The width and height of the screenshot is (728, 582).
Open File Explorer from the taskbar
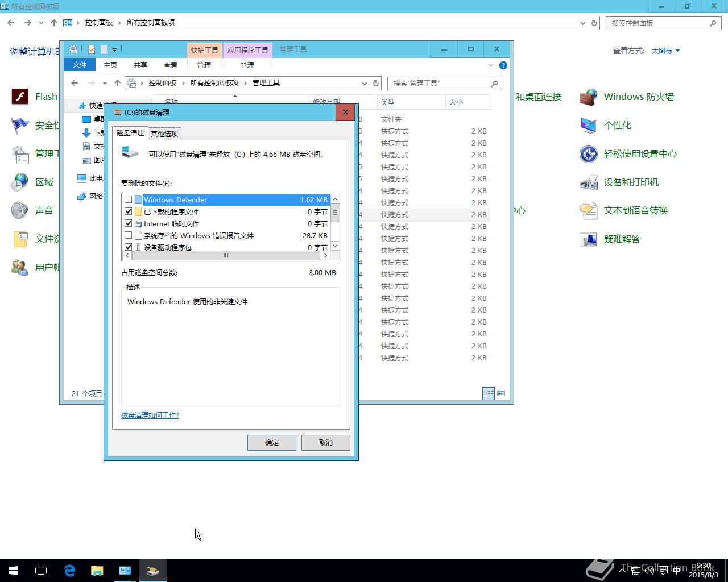(x=97, y=571)
